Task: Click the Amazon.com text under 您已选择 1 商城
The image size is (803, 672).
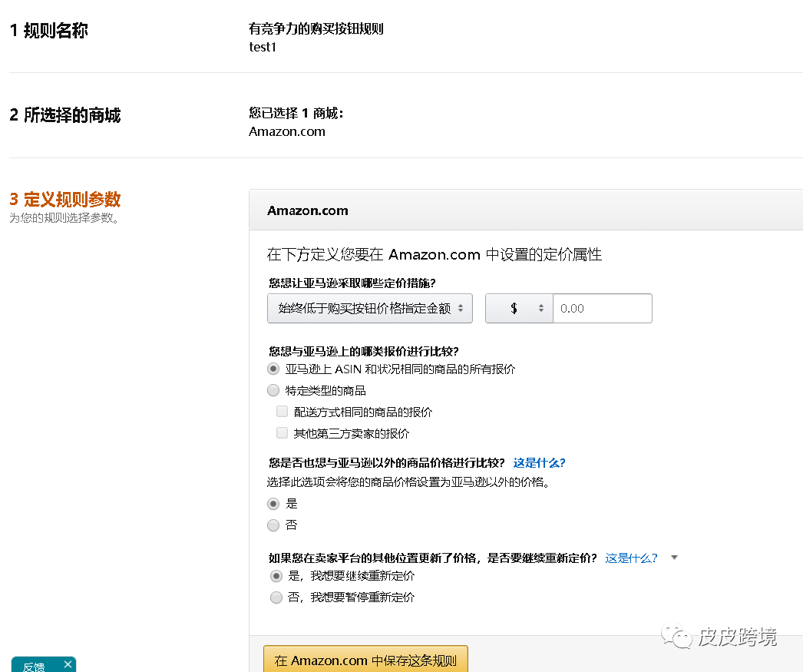Action: click(x=287, y=131)
